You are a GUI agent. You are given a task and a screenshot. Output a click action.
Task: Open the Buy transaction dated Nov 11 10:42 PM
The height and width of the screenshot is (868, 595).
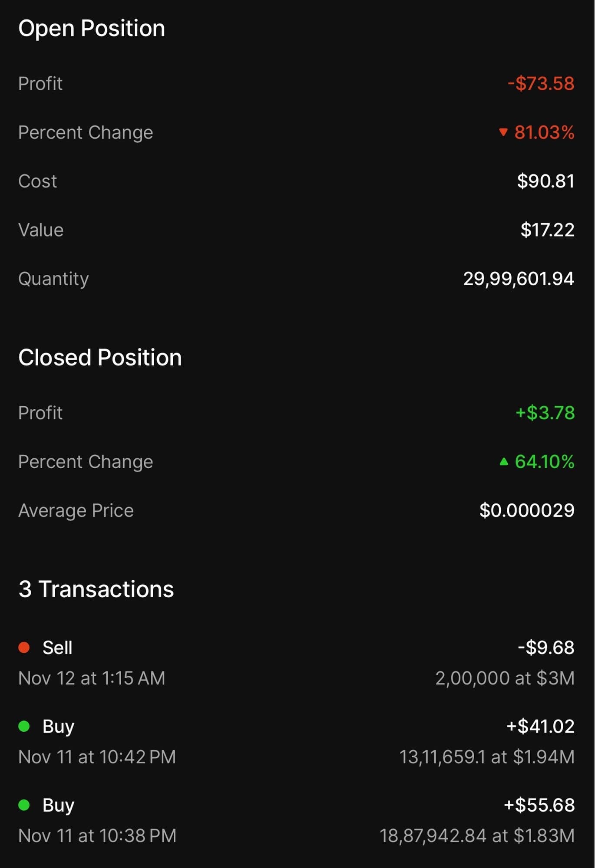point(58,727)
